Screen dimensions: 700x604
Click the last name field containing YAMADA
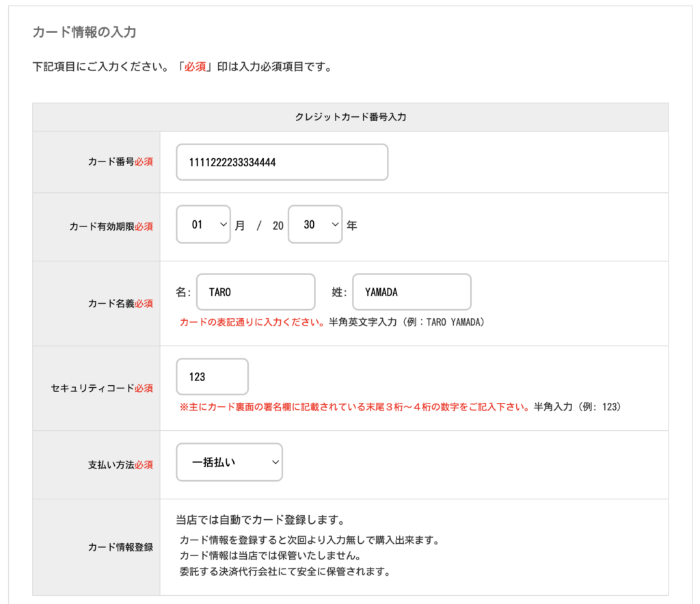(412, 292)
